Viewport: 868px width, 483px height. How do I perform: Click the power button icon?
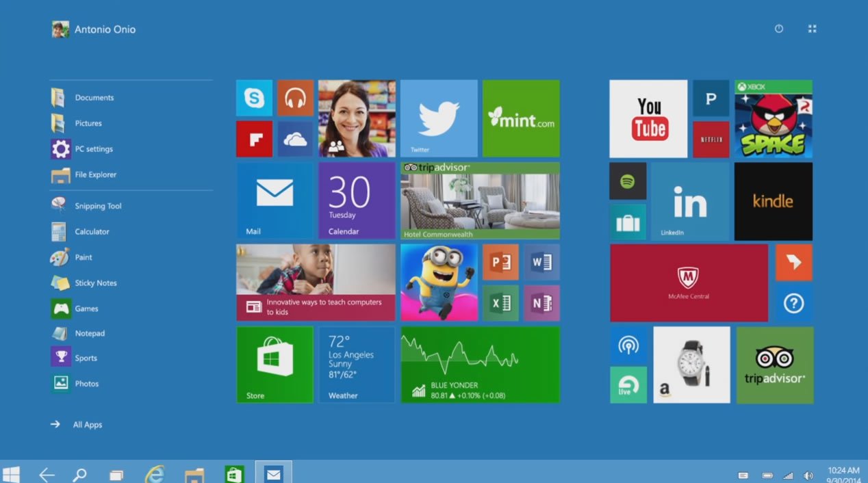pos(778,29)
